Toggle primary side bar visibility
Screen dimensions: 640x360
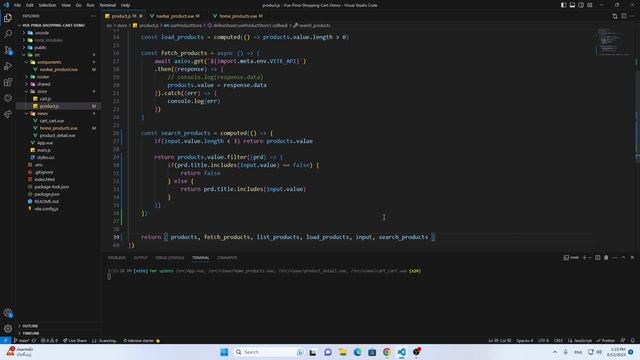pyautogui.click(x=563, y=5)
